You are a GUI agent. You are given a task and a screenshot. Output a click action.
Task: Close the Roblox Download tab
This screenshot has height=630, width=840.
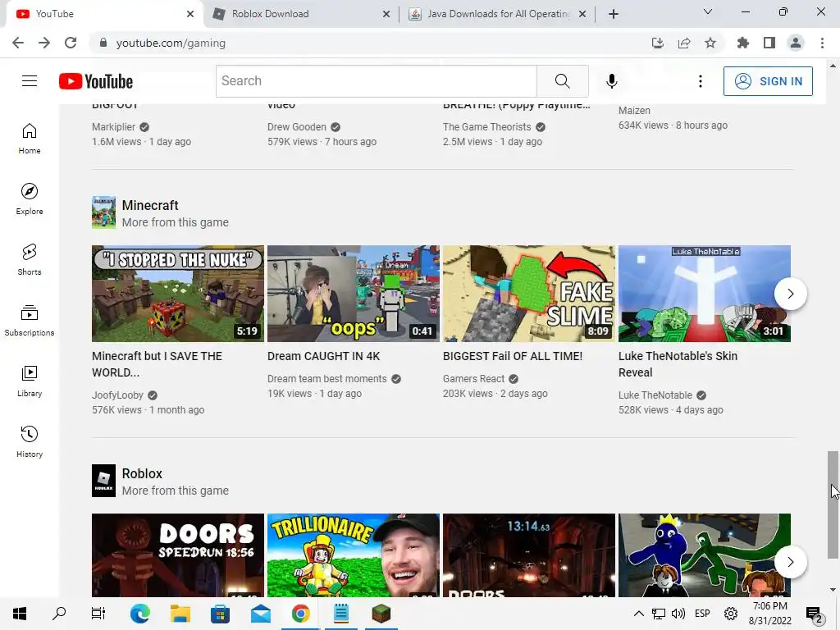[x=386, y=14]
